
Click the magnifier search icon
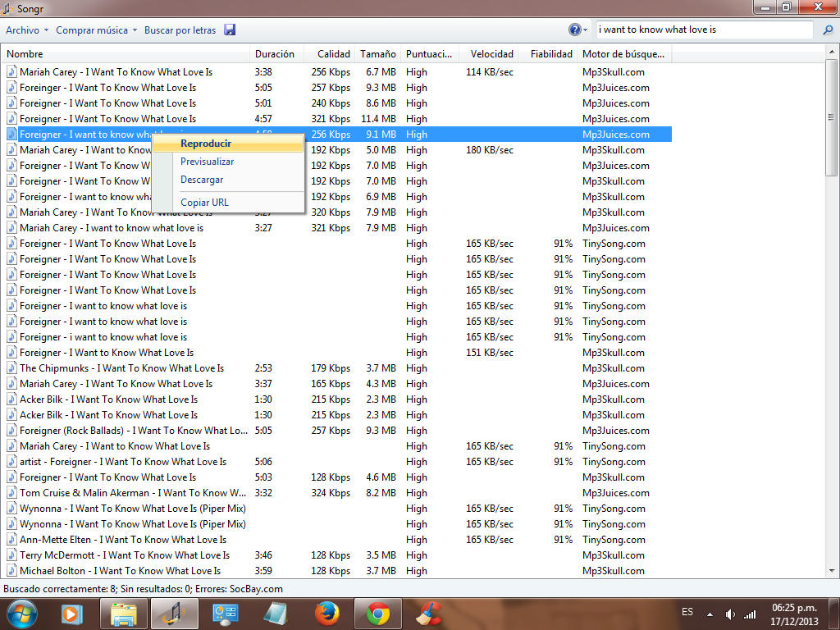(x=828, y=30)
